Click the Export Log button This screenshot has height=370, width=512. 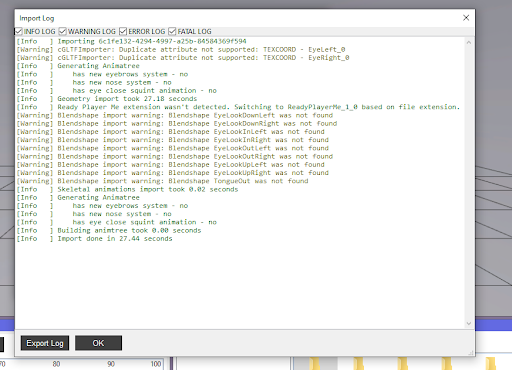coord(45,343)
